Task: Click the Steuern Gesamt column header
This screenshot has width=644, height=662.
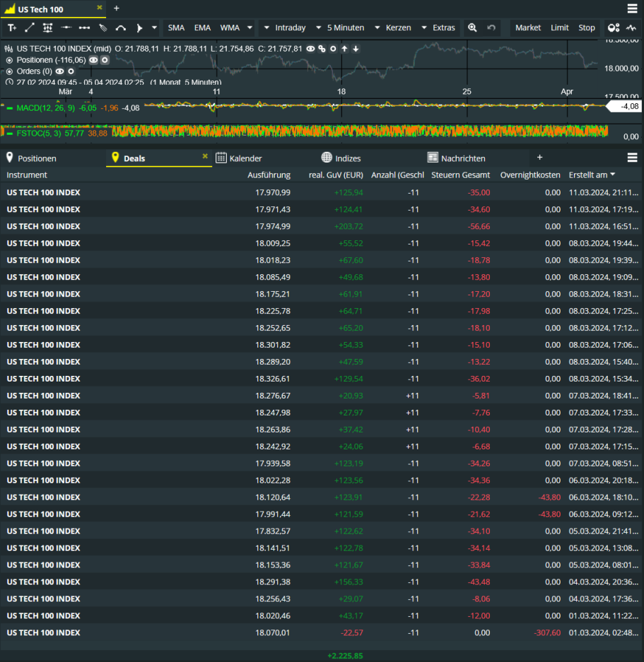Action: [461, 175]
